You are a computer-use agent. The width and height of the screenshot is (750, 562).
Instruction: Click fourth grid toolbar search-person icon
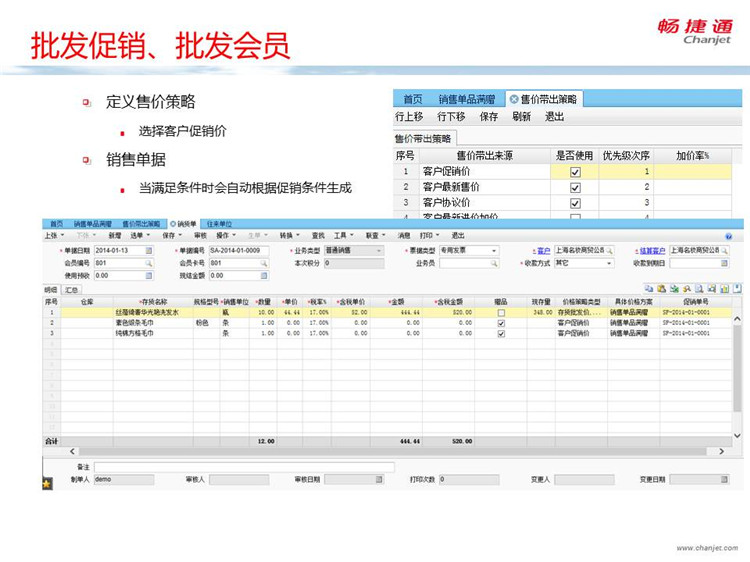coord(686,288)
